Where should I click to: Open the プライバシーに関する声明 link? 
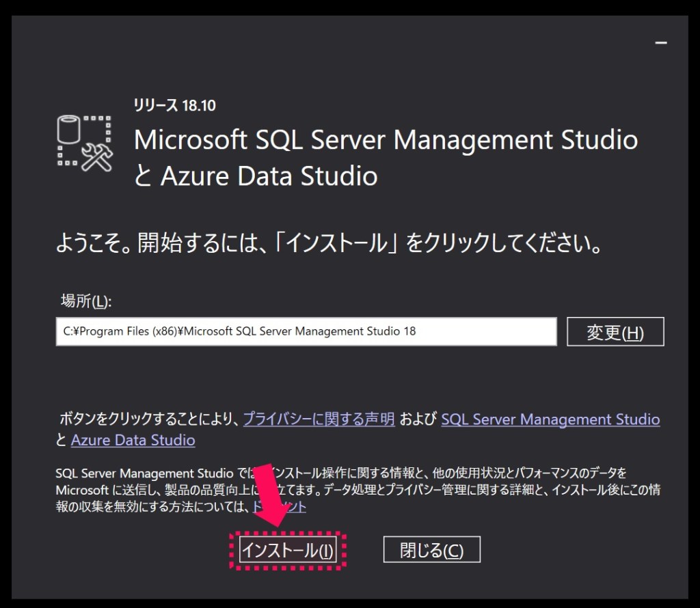(x=319, y=418)
